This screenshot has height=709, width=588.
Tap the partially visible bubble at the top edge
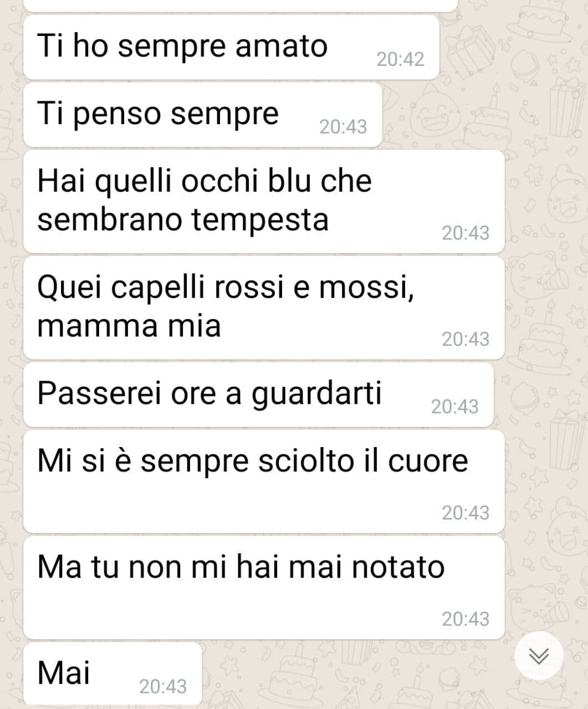(x=241, y=6)
